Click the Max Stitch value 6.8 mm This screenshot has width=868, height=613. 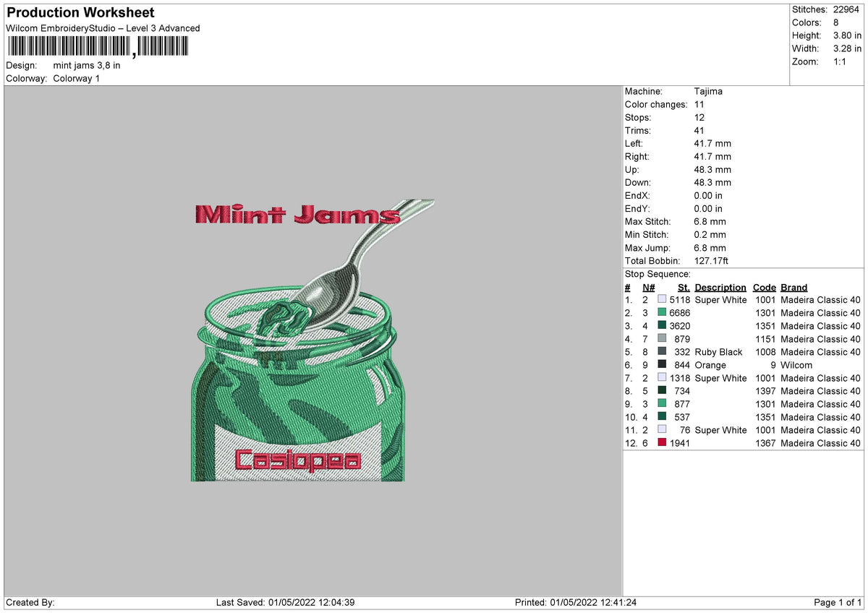[710, 221]
